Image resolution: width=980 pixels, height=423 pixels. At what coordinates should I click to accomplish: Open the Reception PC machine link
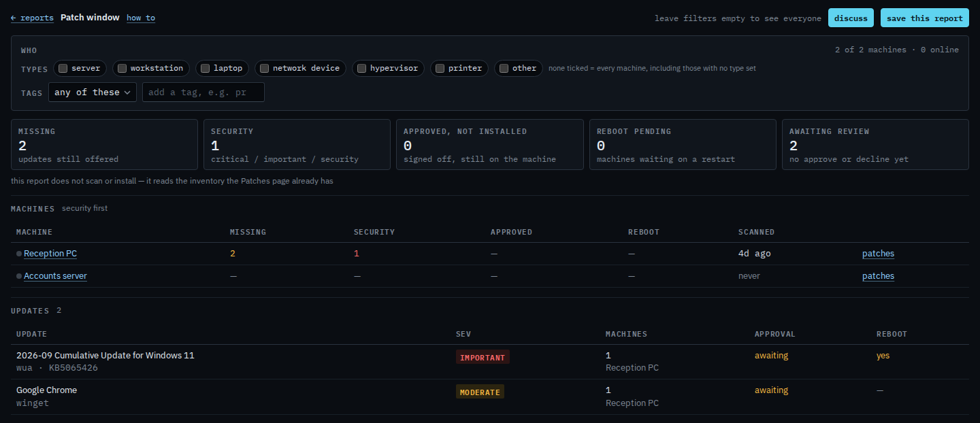pos(50,254)
